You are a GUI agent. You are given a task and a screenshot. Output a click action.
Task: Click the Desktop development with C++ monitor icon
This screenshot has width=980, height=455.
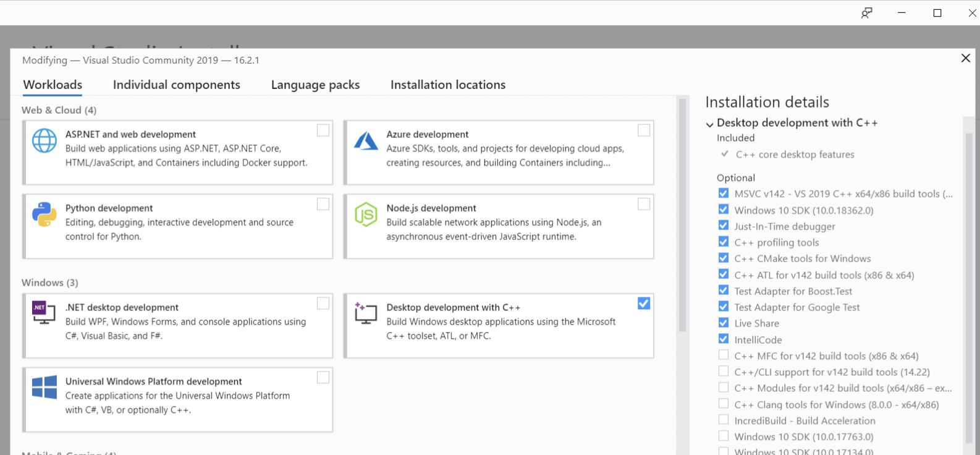point(366,313)
